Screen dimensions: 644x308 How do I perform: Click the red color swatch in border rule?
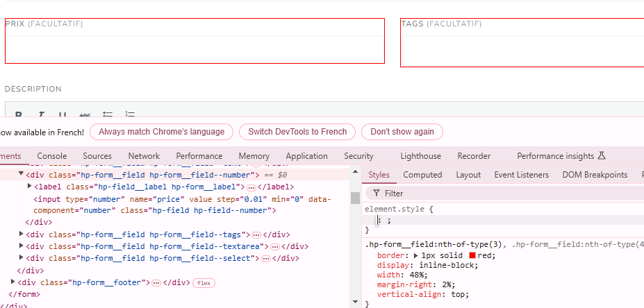pyautogui.click(x=472, y=255)
